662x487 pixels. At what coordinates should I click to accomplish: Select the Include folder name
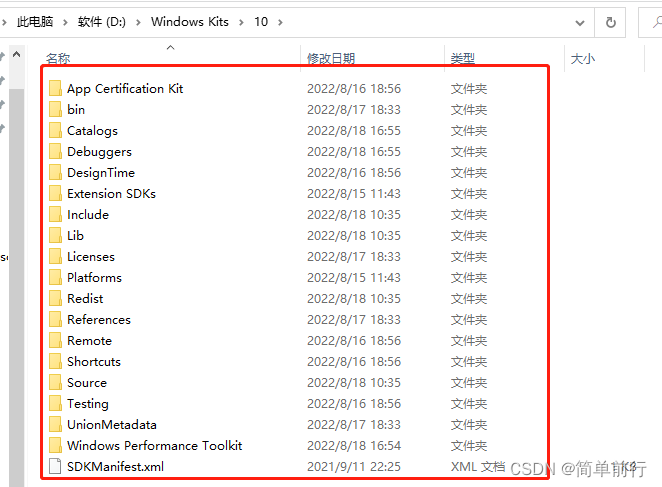(88, 215)
